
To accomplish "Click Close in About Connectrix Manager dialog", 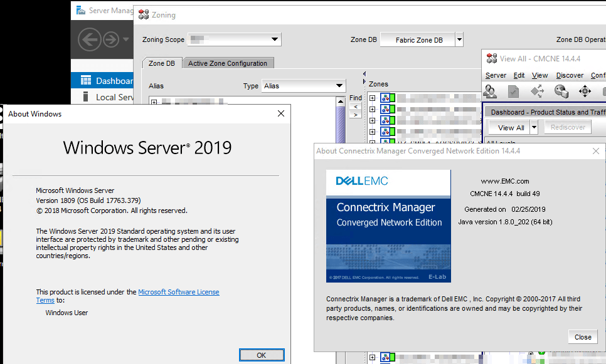I will pos(583,337).
